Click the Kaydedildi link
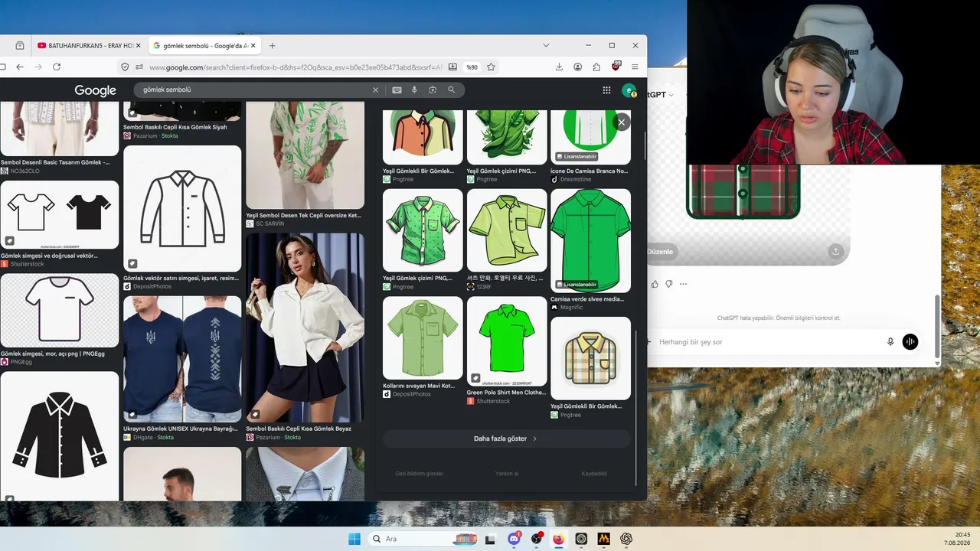 click(594, 474)
